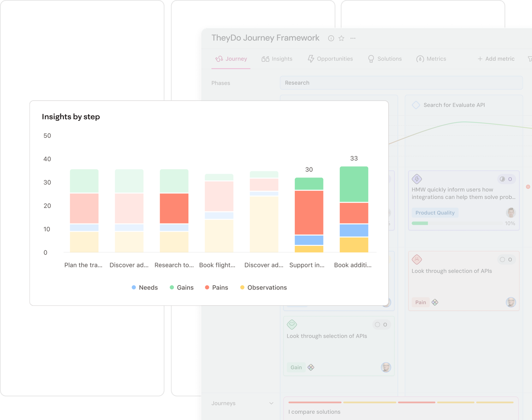Click the smiley icon on the Gain card
This screenshot has width=532, height=420.
coord(292,324)
